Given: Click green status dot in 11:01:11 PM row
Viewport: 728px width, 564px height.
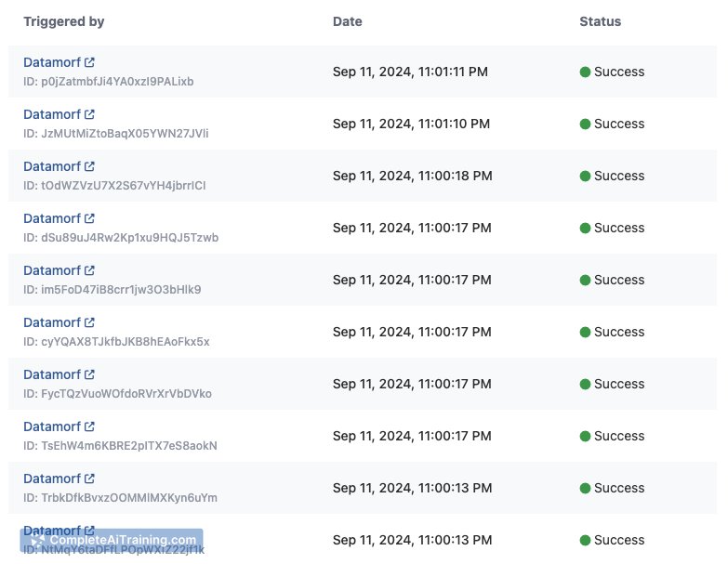Looking at the screenshot, I should tap(585, 72).
